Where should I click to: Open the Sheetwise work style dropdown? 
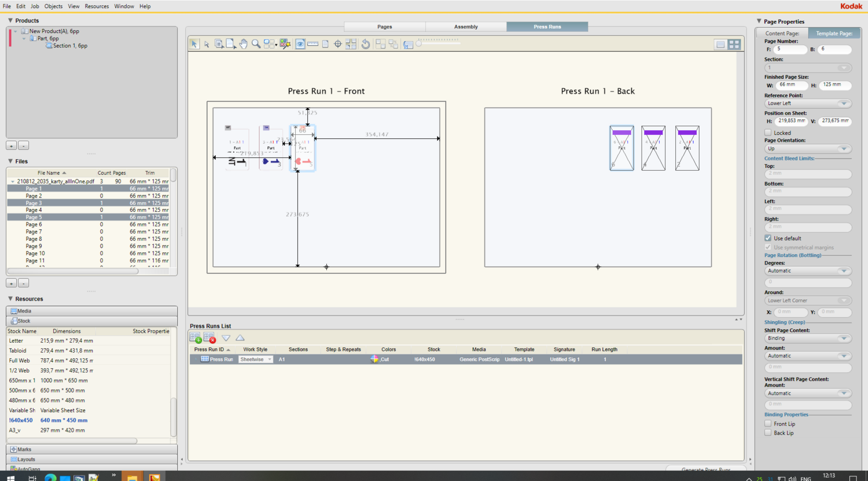(255, 359)
